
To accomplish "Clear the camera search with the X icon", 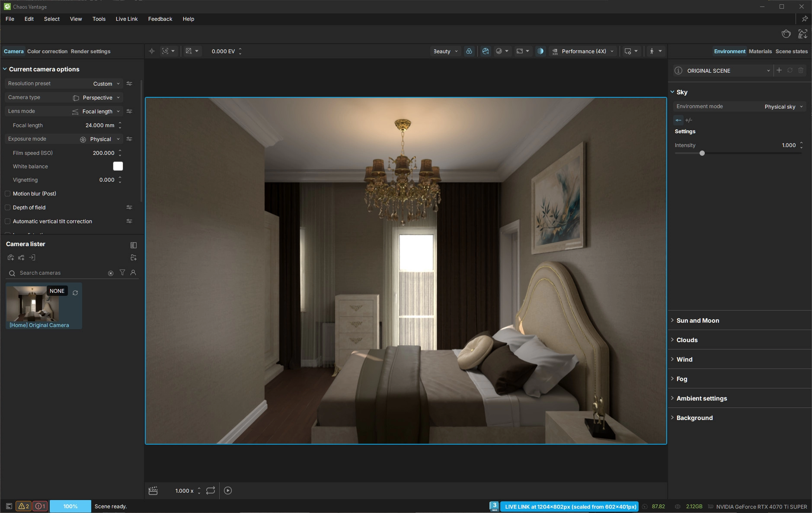I will (111, 273).
